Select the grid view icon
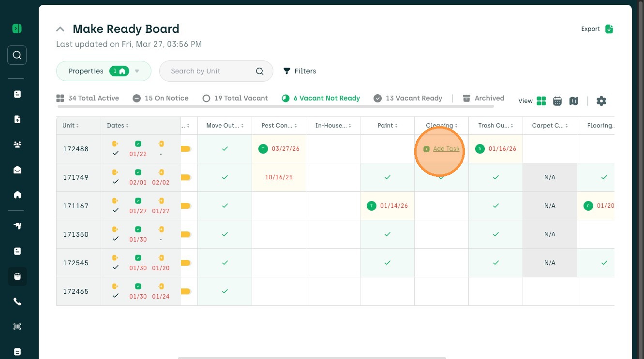Screen dimensions: 644x359 (x=541, y=101)
